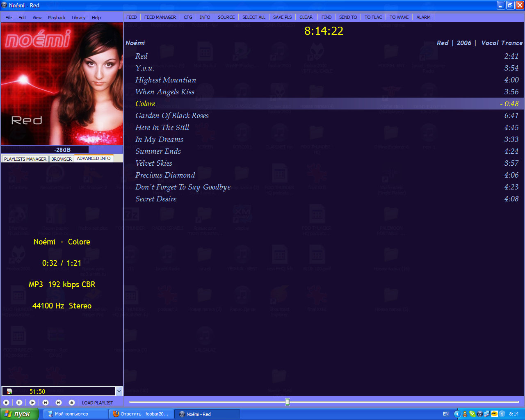The width and height of the screenshot is (525, 420).
Task: Show hidden tray icons with the arrow
Action: 457,414
